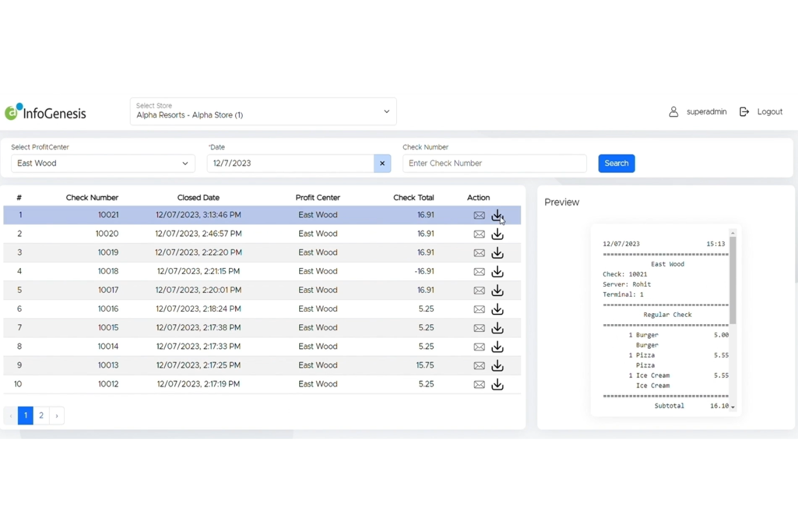Email check 10014 receipt

479,347
